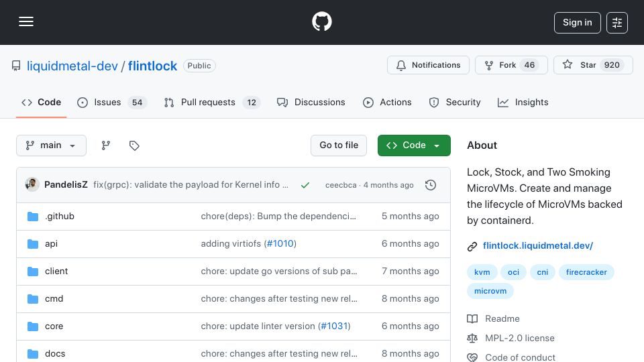Open the MPL-2.0 license link

(519, 338)
